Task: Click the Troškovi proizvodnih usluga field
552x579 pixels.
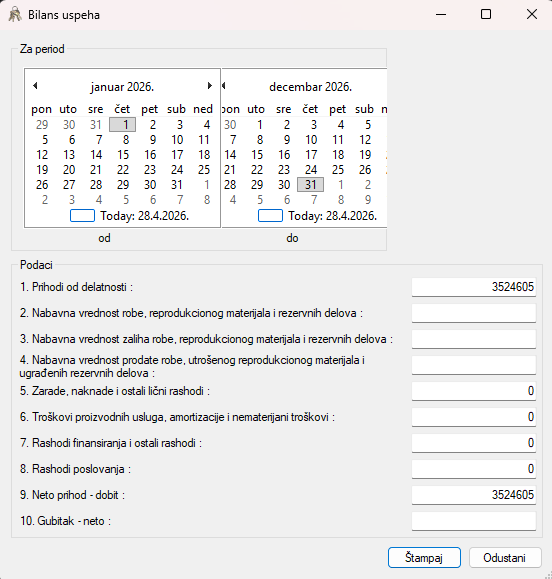Action: click(x=474, y=417)
